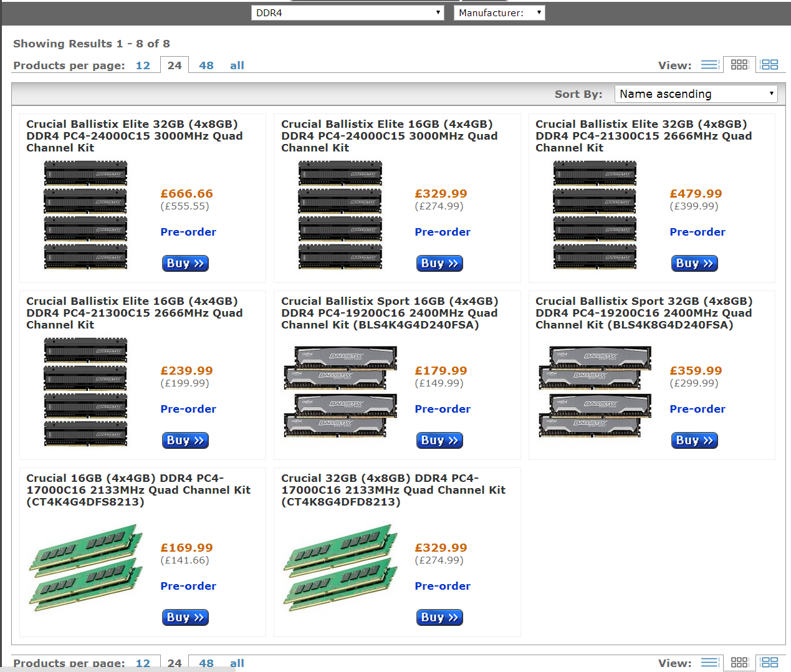
Task: Open the Manufacturer filter dropdown
Action: click(x=499, y=12)
